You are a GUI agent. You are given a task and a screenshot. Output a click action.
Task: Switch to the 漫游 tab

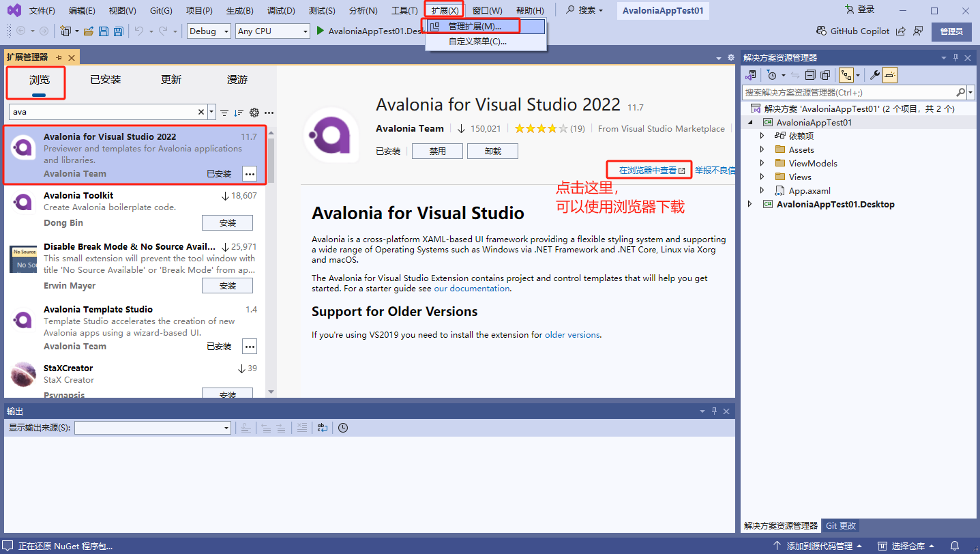[x=237, y=80]
